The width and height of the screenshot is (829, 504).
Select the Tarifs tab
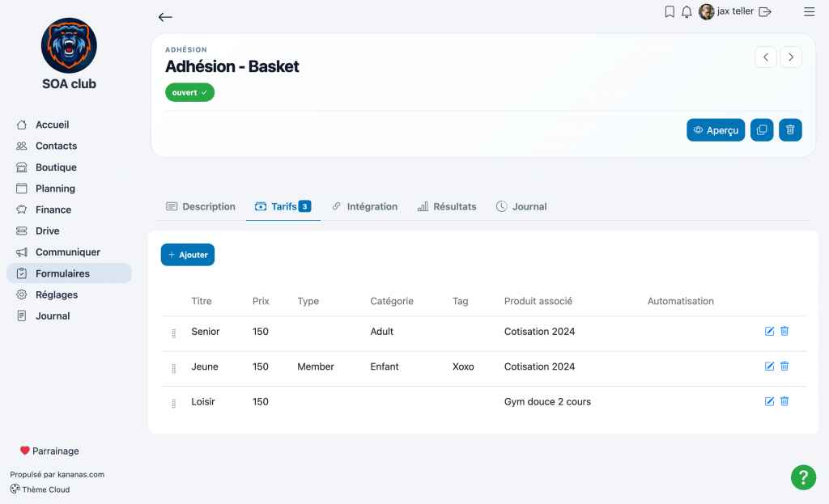tap(283, 206)
